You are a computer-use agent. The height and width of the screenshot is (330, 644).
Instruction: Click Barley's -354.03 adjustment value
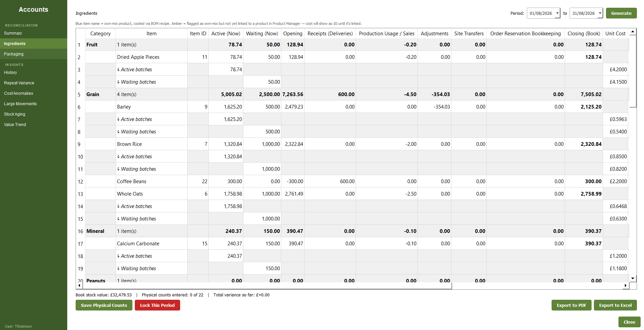[x=434, y=107]
